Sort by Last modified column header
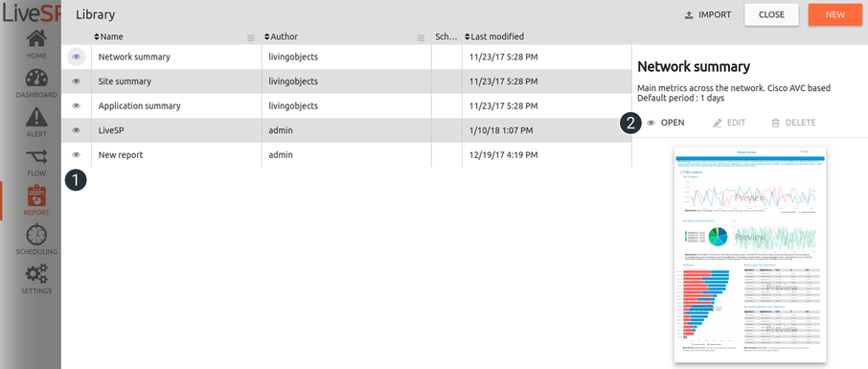 [x=494, y=36]
